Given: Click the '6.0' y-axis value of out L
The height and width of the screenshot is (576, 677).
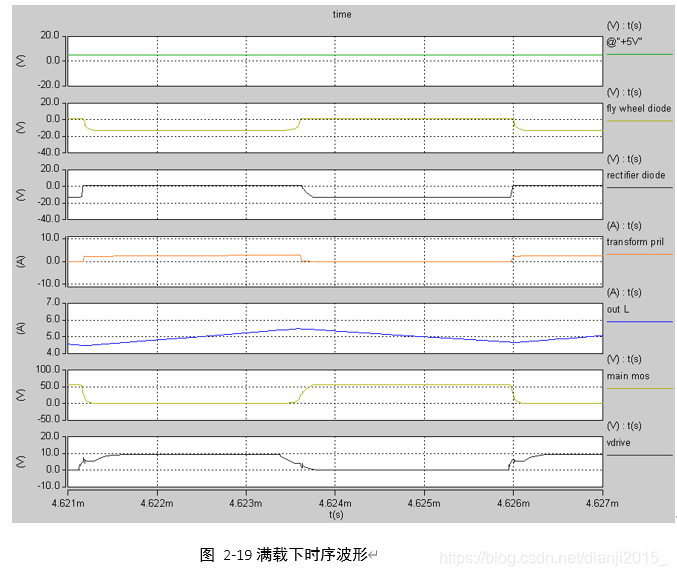Looking at the screenshot, I should pyautogui.click(x=53, y=320).
